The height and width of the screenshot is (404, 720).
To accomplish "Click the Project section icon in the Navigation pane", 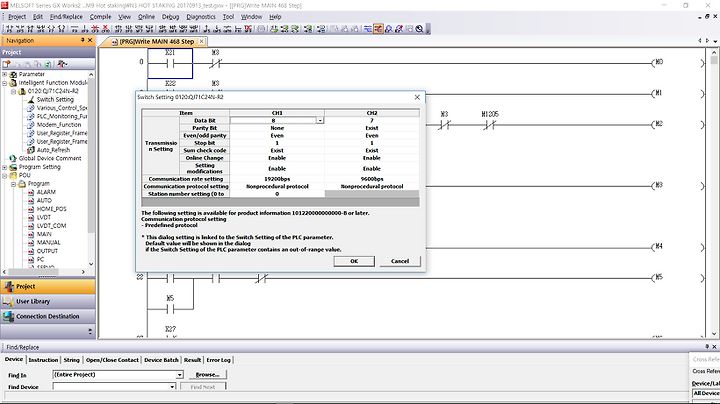I will 8,286.
